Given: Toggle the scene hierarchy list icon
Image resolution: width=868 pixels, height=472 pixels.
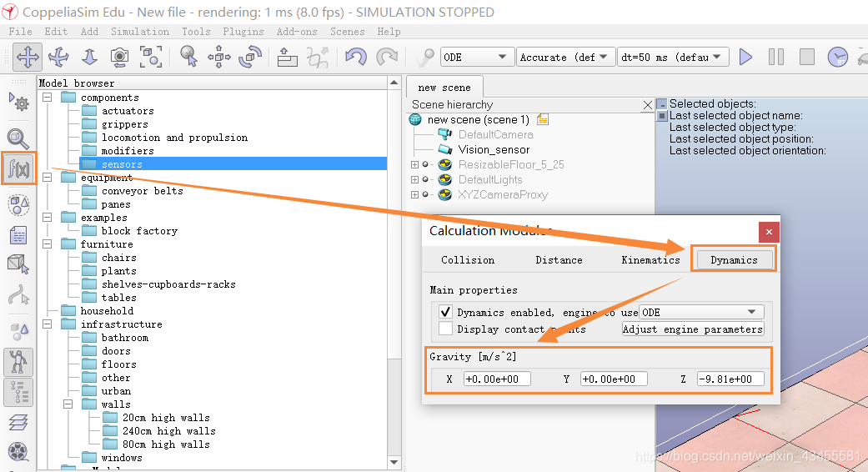Looking at the screenshot, I should [18, 392].
